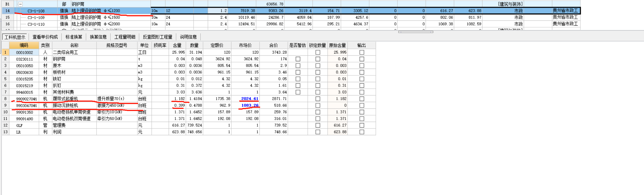Check 是否暂估 for 钢护筒 material row
Screen dimensions: 644x195
(298, 59)
